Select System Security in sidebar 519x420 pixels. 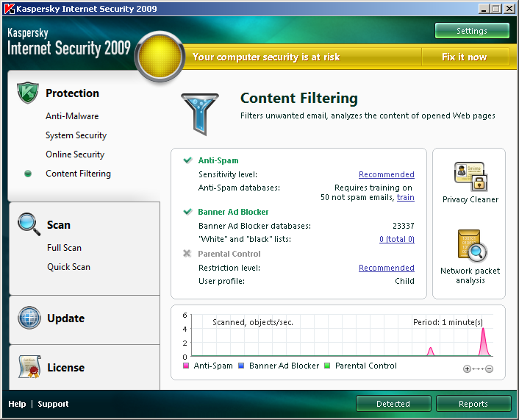[x=76, y=135]
